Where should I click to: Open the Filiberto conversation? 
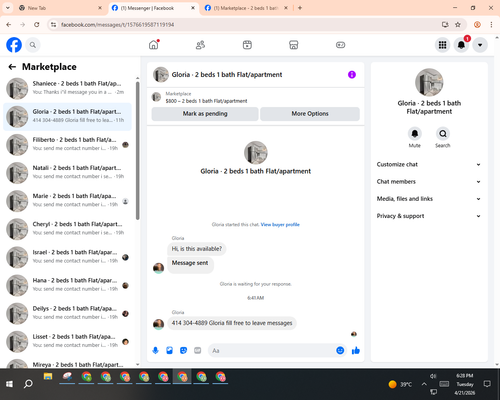[x=67, y=145]
